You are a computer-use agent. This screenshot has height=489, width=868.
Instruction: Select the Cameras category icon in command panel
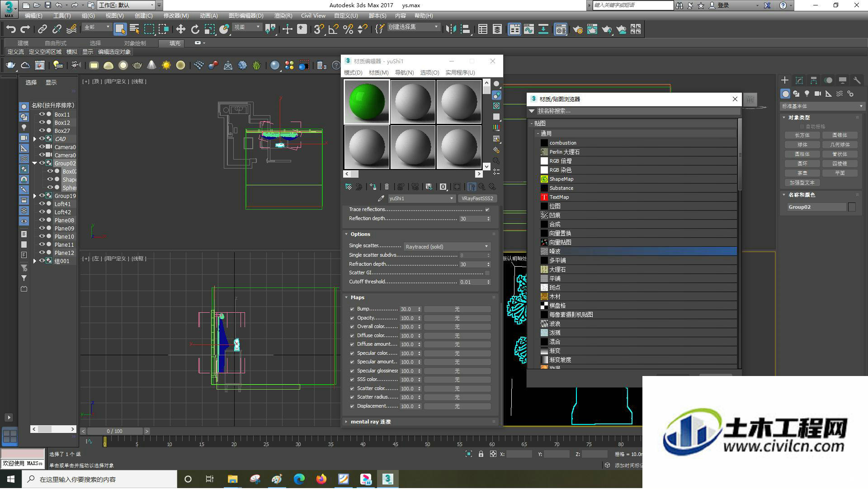click(x=817, y=94)
